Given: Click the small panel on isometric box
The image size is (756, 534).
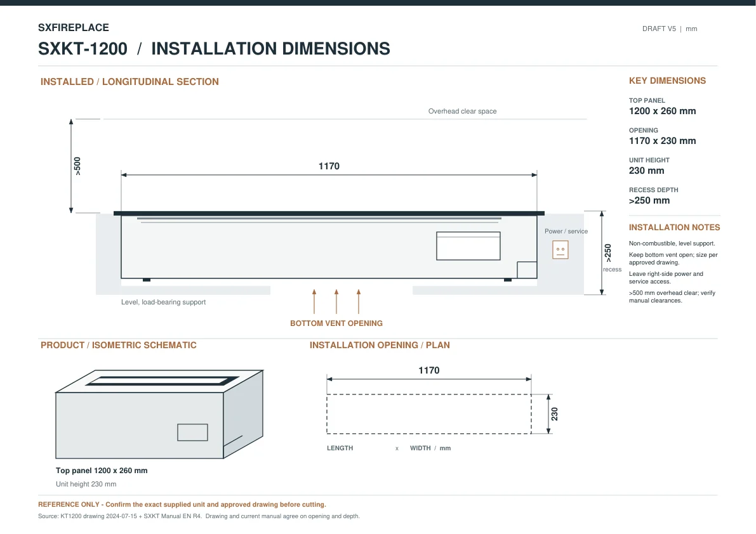Looking at the screenshot, I should (x=192, y=433).
